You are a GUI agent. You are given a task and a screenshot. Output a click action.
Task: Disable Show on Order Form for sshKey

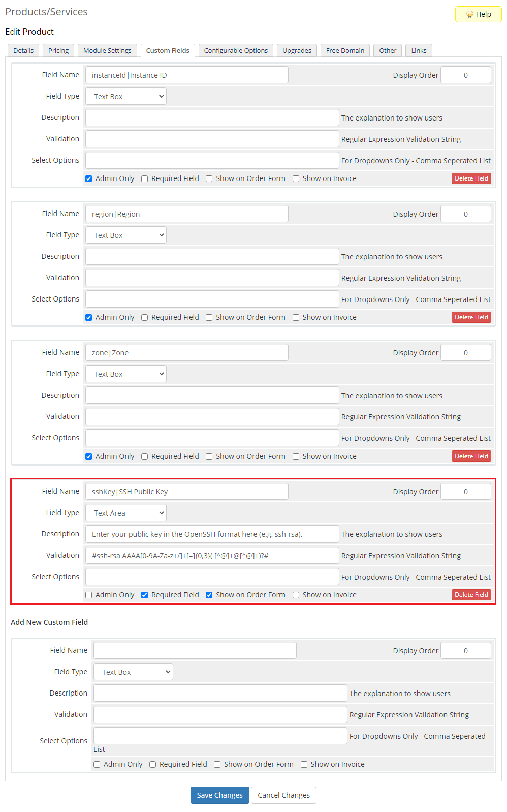pyautogui.click(x=209, y=595)
